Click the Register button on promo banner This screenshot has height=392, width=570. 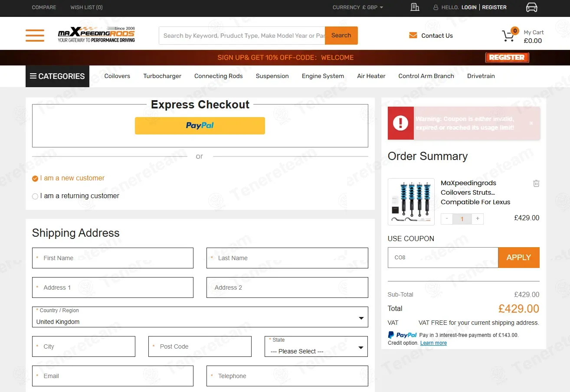(507, 57)
